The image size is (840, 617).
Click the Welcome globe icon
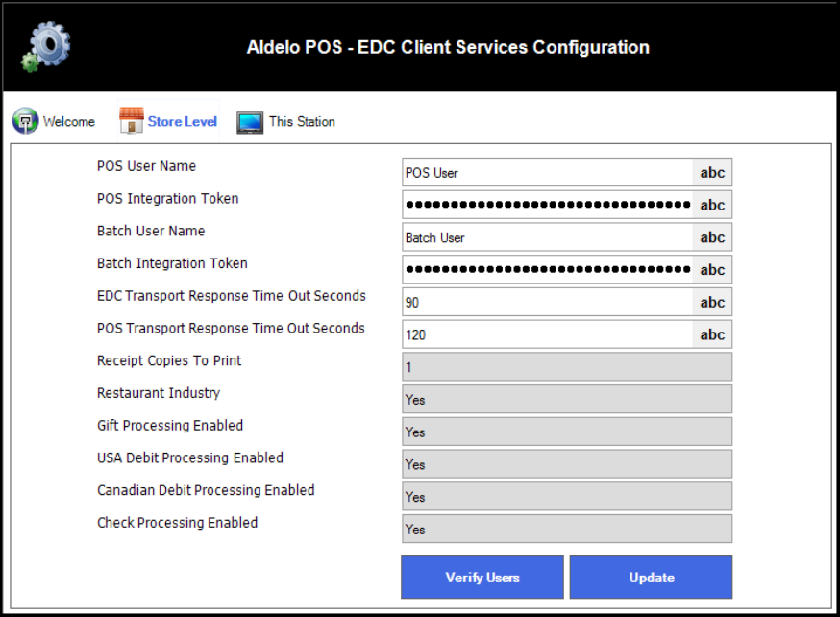click(25, 121)
